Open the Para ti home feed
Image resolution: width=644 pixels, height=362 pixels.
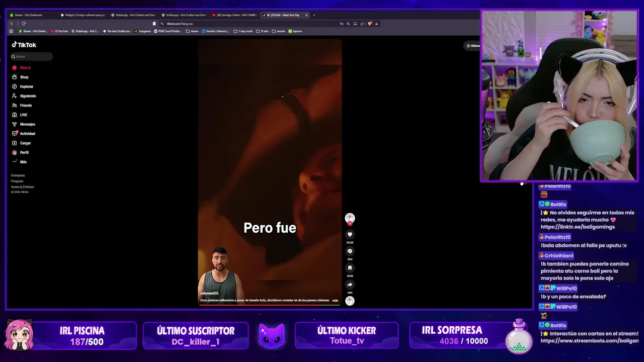click(x=22, y=67)
